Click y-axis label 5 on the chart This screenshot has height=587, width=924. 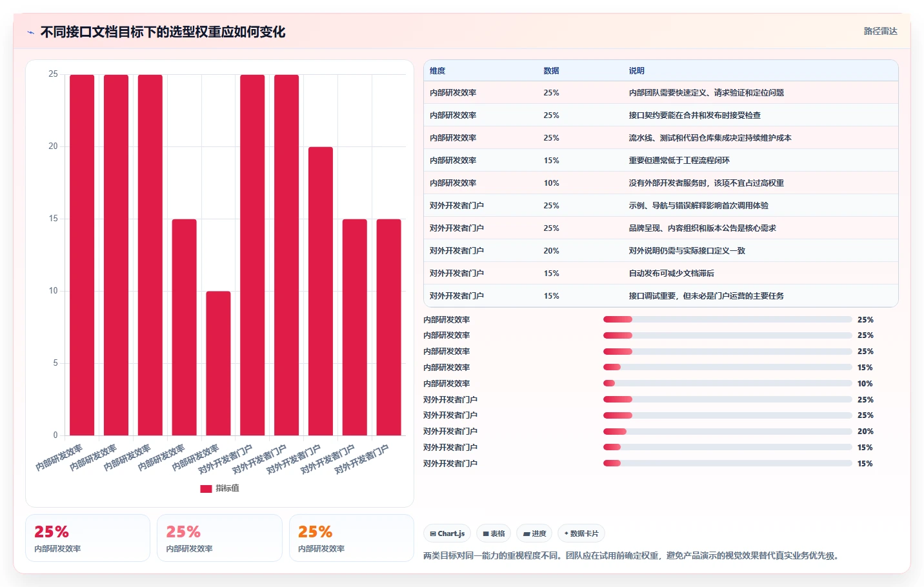coord(55,363)
